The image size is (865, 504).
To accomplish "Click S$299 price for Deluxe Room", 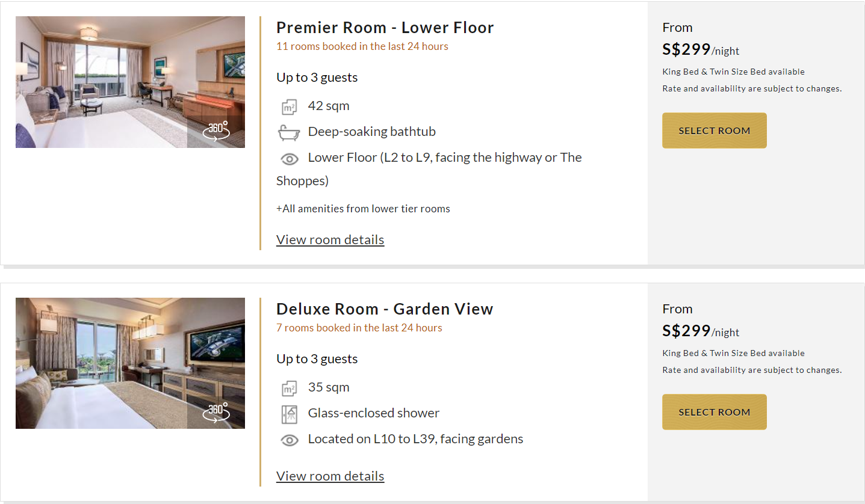I will click(687, 331).
